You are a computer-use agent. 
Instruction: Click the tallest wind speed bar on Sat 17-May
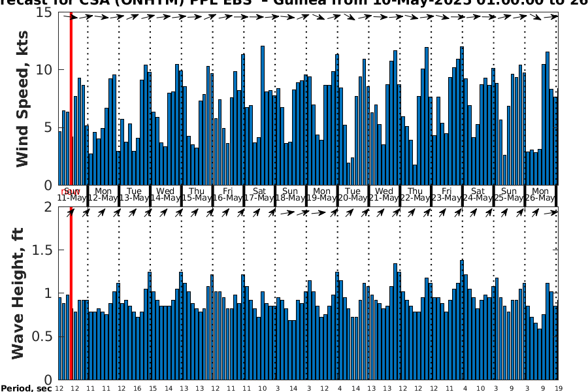263,116
